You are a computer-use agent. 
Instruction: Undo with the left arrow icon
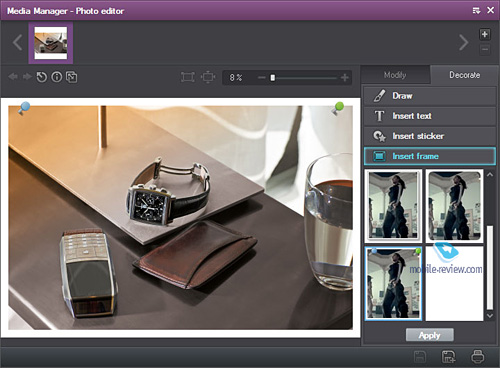coord(13,77)
